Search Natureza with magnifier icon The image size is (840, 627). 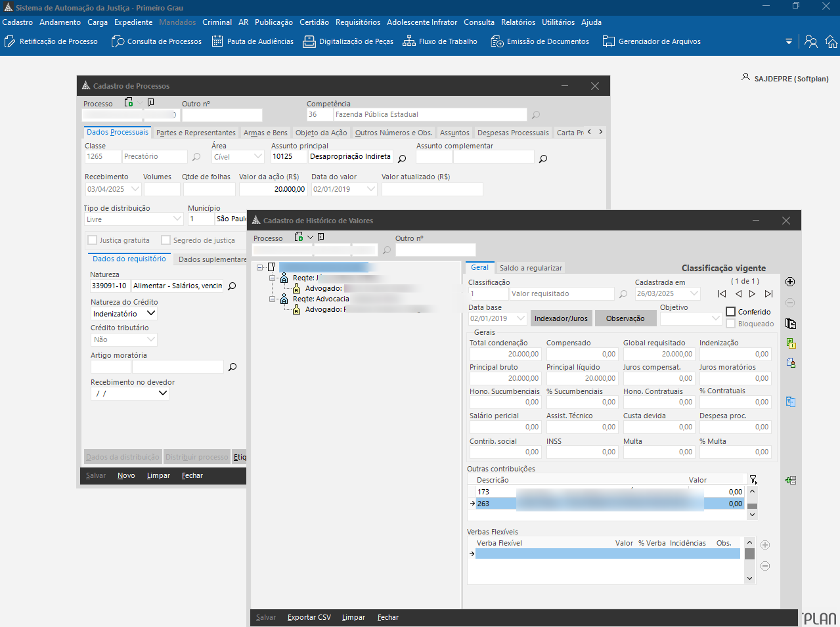coord(232,286)
